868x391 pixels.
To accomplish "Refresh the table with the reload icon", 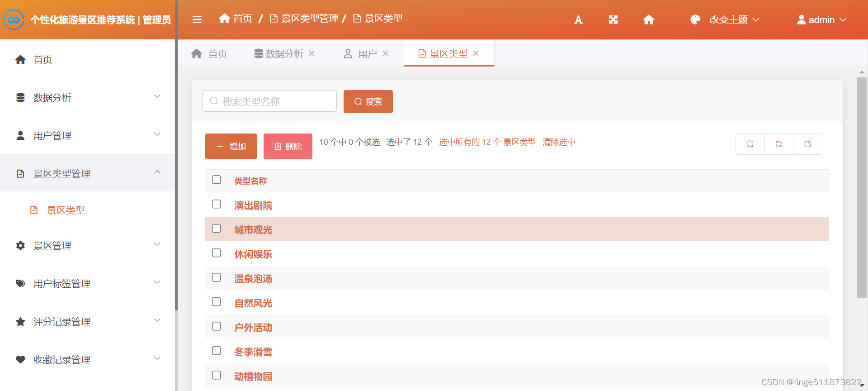I will 779,144.
